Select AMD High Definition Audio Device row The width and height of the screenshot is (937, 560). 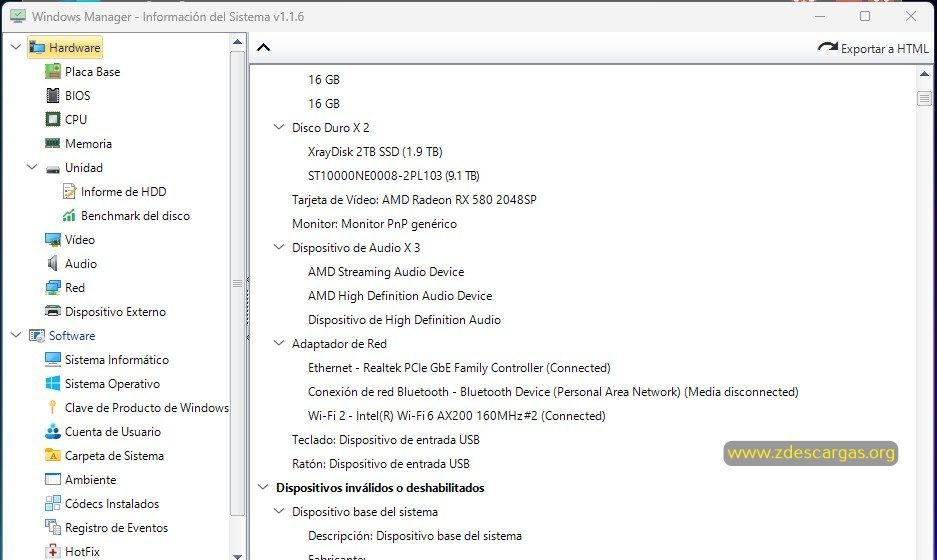[x=400, y=296]
